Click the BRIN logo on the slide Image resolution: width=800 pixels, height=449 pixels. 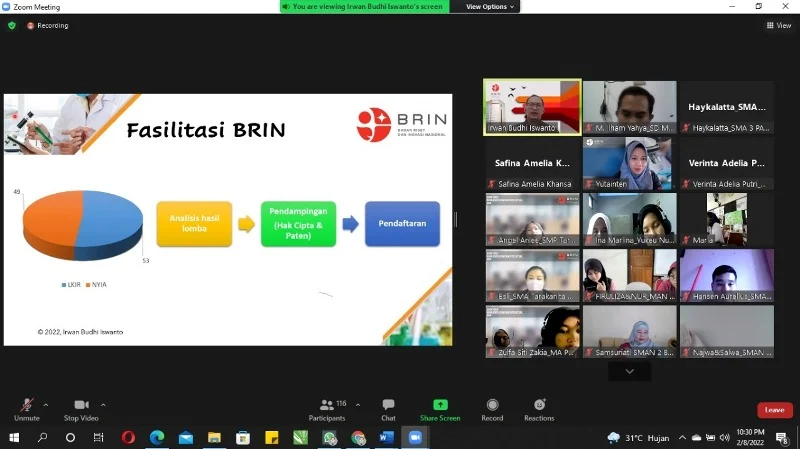pyautogui.click(x=402, y=124)
